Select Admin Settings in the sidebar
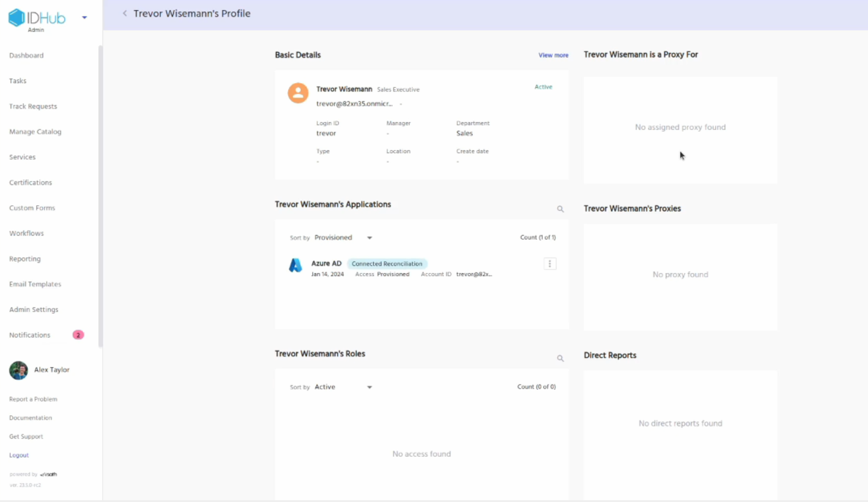Viewport: 868px width, 502px height. [x=34, y=310]
